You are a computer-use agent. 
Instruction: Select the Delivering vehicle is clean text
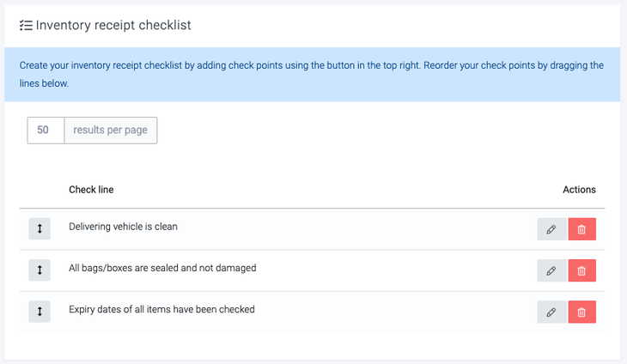coord(123,227)
